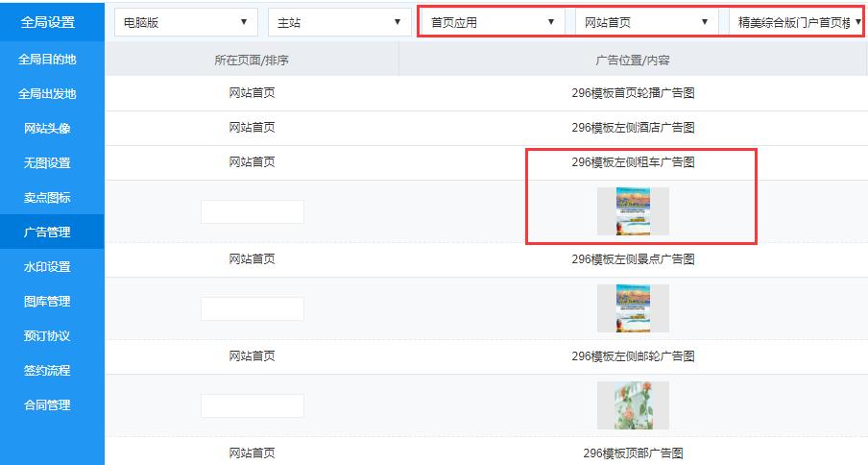This screenshot has height=465, width=868.
Task: Click the 296模板左侧邮轮广告图 flower thumbnail
Action: [x=633, y=405]
